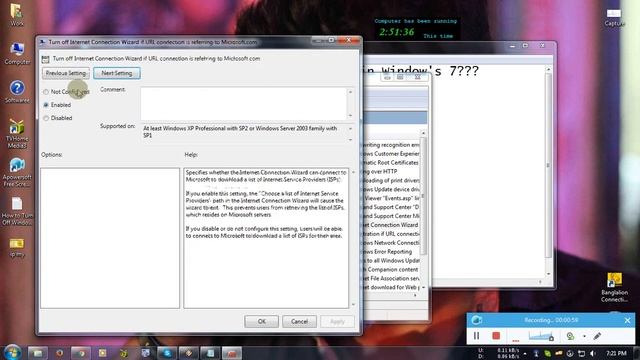This screenshot has height=360, width=640.
Task: Open the Software help desktop icon
Action: (17, 91)
